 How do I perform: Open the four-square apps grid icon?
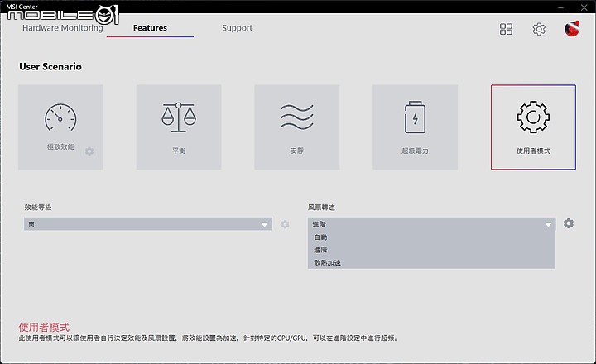(x=506, y=29)
